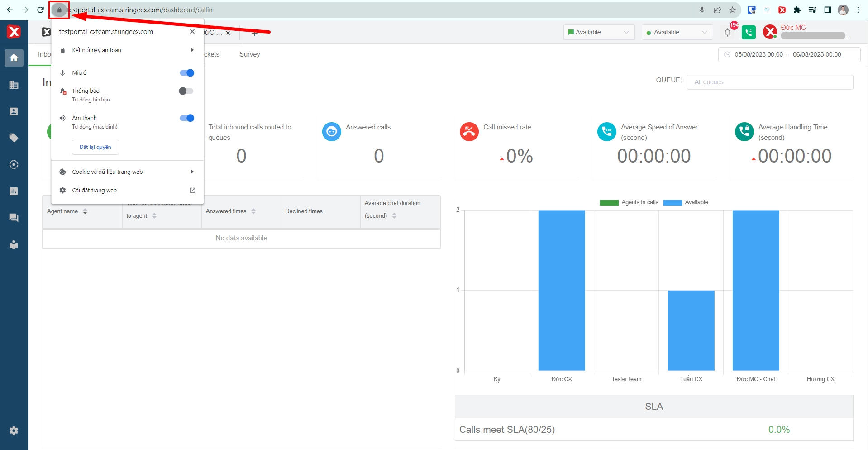
Task: Click the notification bell icon
Action: [727, 32]
